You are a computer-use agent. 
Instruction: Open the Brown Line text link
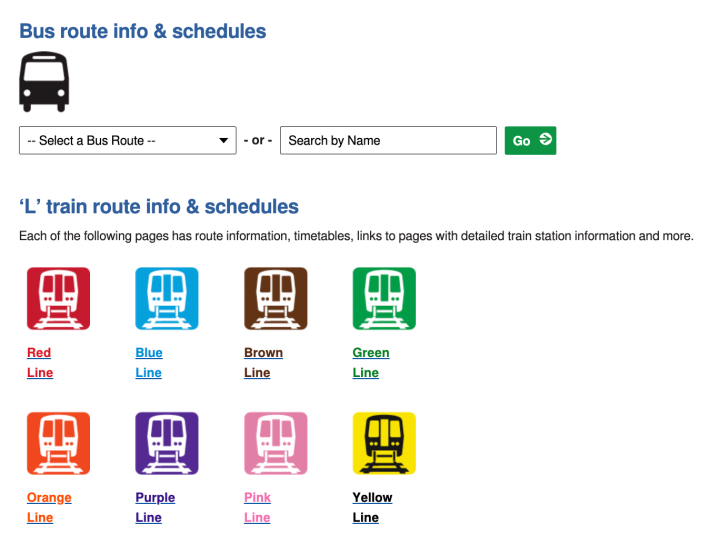tap(263, 362)
